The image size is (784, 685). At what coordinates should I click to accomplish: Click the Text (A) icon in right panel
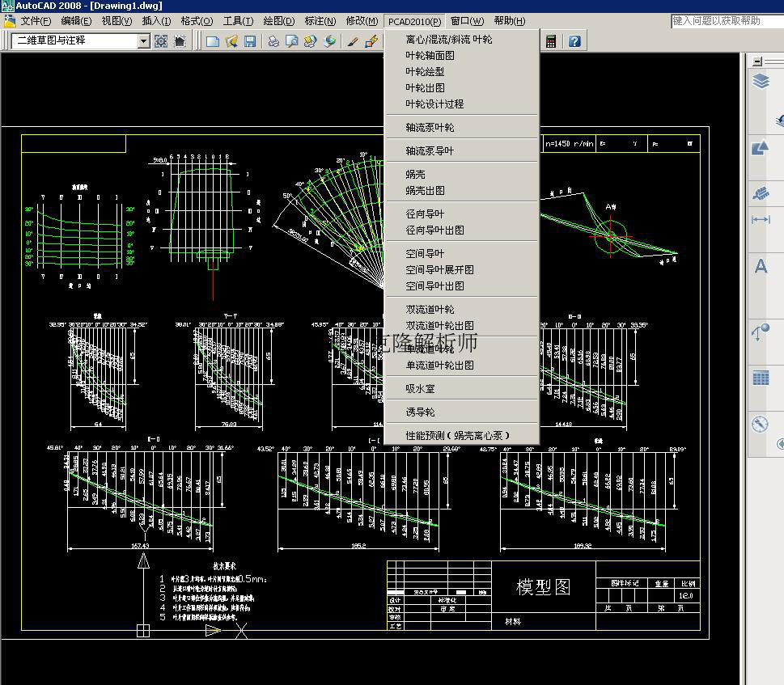(x=761, y=267)
